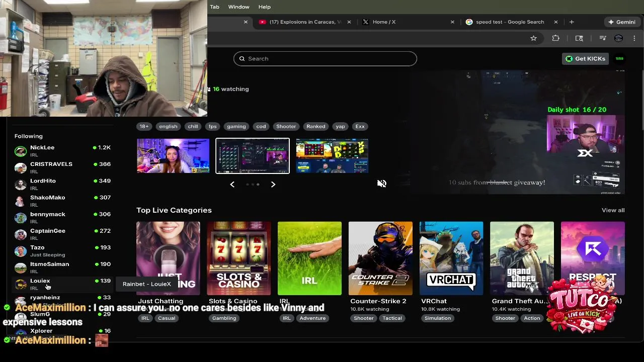Open the media control icon in toolbar

pos(603,38)
